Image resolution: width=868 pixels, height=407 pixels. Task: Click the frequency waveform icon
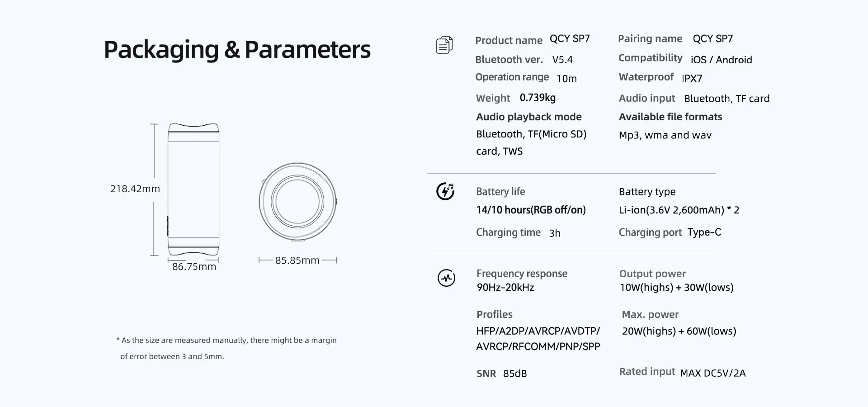tap(446, 278)
